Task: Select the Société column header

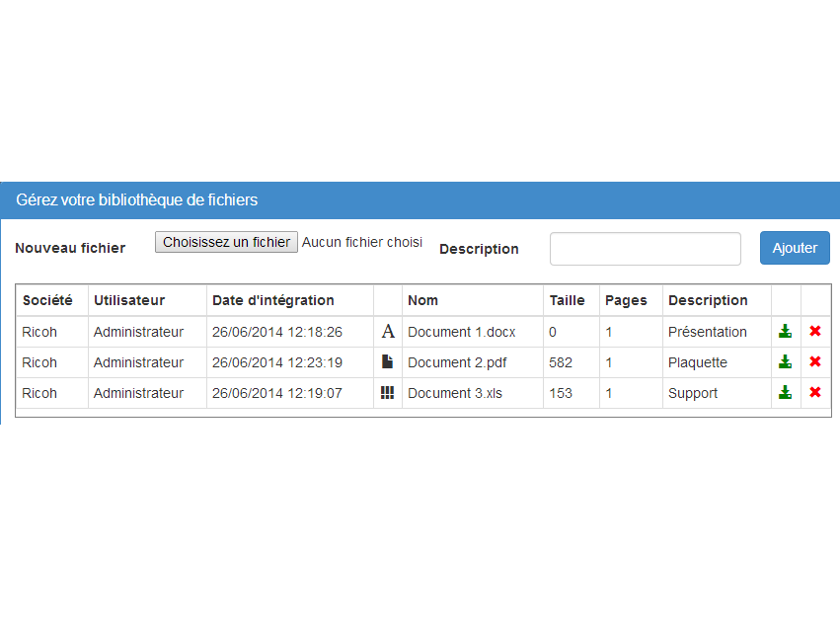Action: point(47,300)
